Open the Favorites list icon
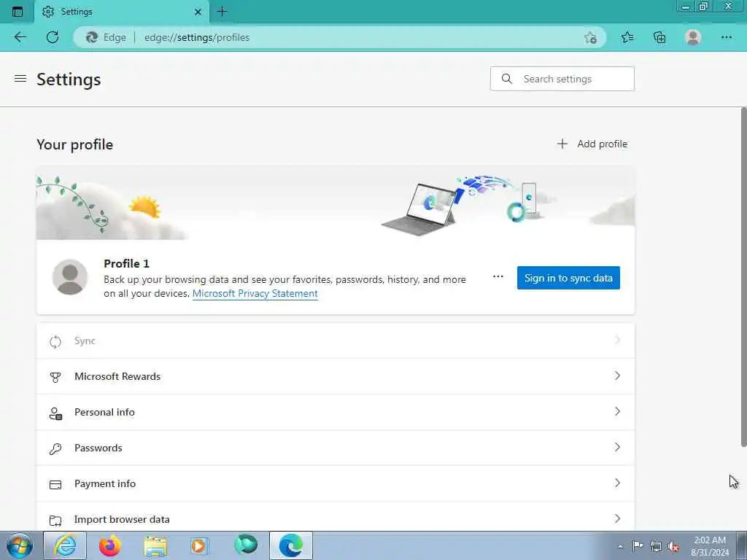This screenshot has width=747, height=560. [x=627, y=37]
